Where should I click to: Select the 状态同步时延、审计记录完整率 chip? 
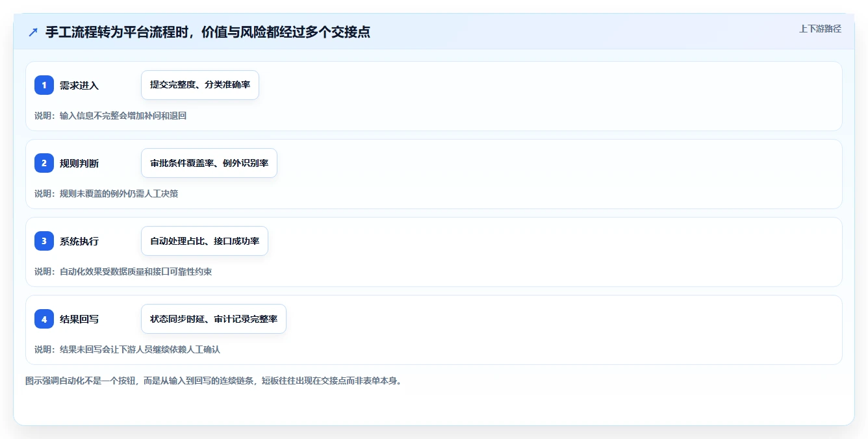pyautogui.click(x=214, y=319)
